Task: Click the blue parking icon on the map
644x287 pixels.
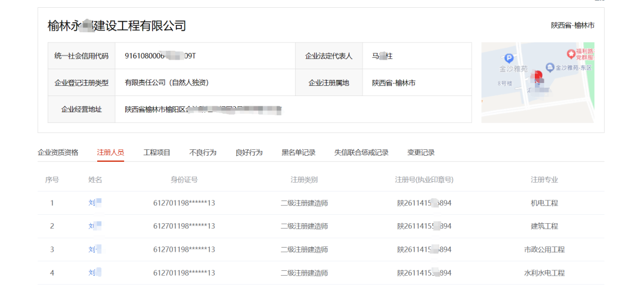Action: [509, 58]
